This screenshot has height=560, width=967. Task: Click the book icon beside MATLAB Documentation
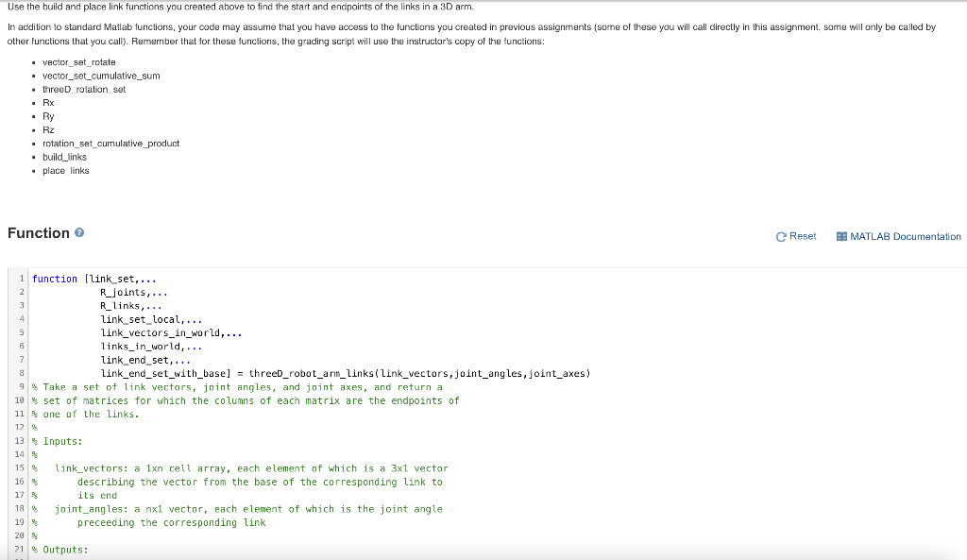click(x=840, y=236)
